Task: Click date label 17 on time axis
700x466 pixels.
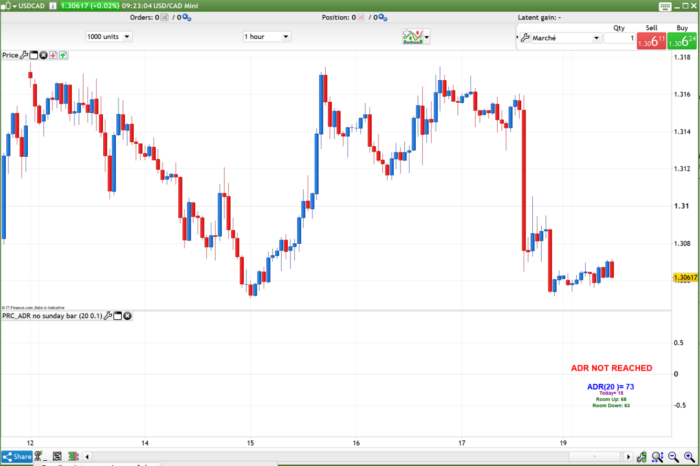Action: point(462,443)
